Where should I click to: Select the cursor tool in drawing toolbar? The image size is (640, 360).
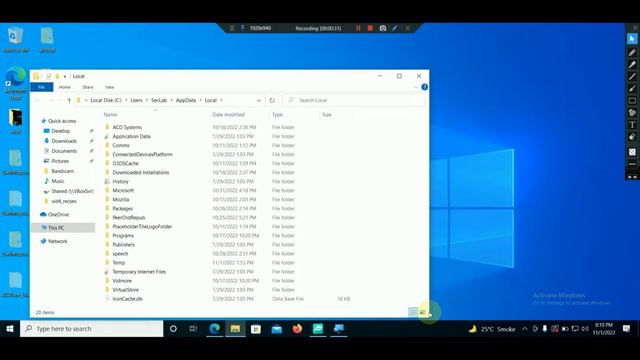coord(632,39)
